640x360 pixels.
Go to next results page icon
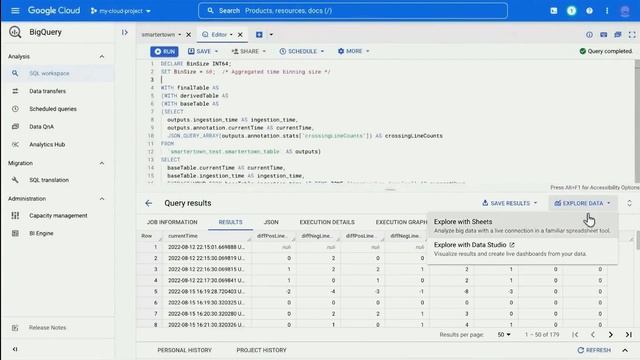click(x=611, y=335)
